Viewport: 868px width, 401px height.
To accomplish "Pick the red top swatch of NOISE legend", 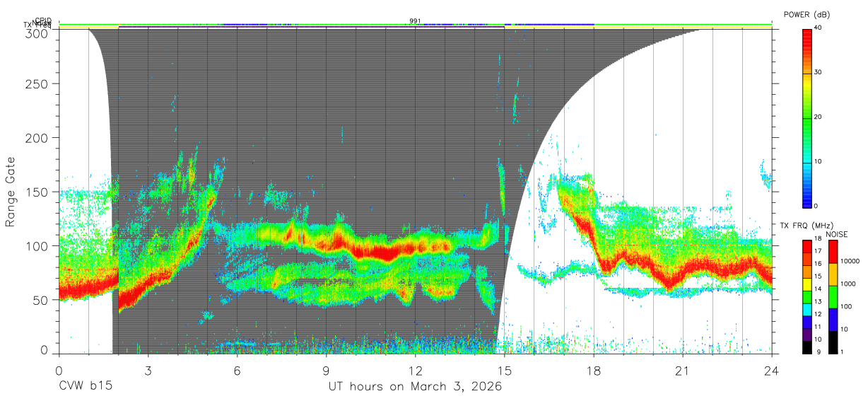I will (833, 252).
